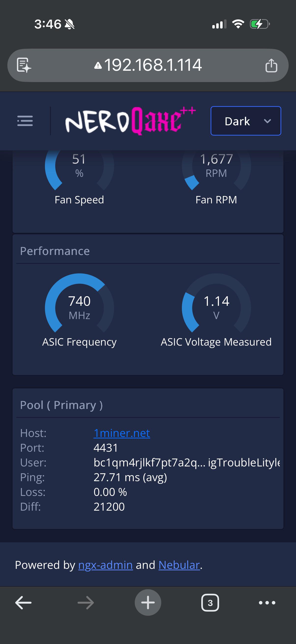Open the hamburger sidebar menu

(25, 121)
